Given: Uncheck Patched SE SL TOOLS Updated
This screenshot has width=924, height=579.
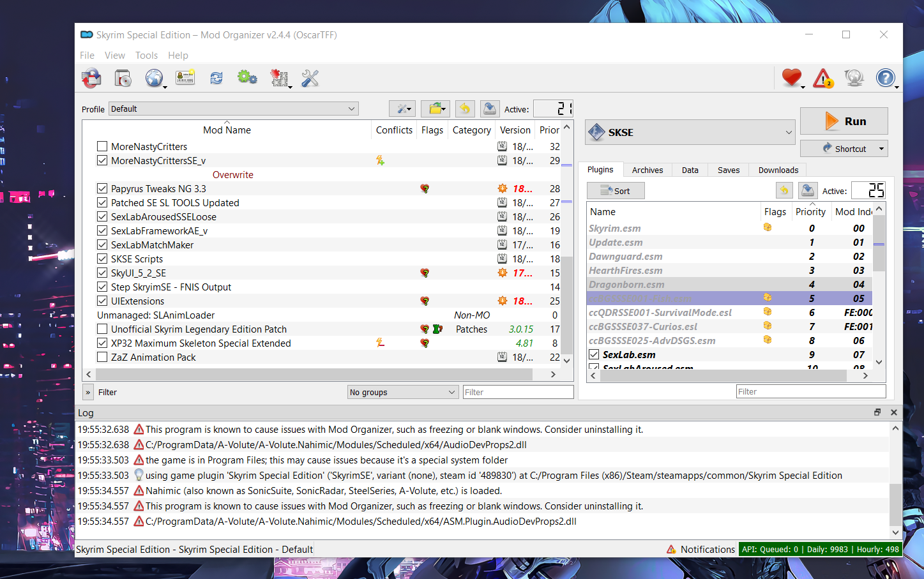Looking at the screenshot, I should click(x=102, y=203).
